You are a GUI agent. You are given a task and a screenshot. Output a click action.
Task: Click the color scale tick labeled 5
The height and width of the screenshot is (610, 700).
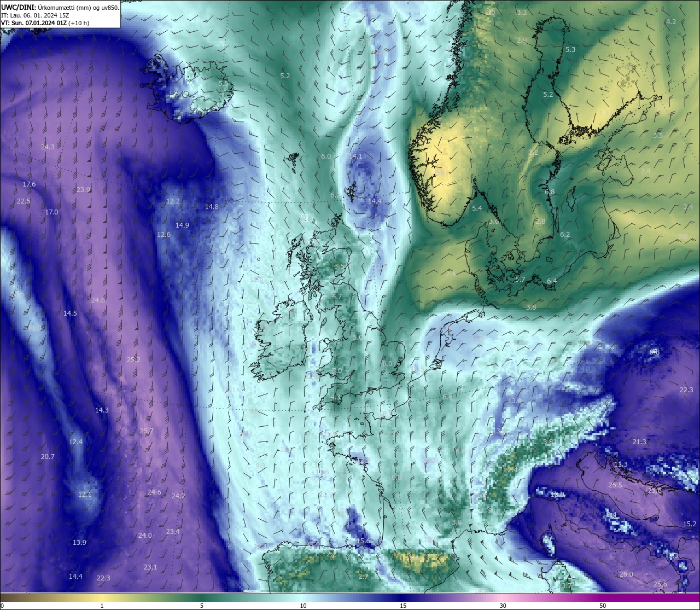[x=202, y=606]
